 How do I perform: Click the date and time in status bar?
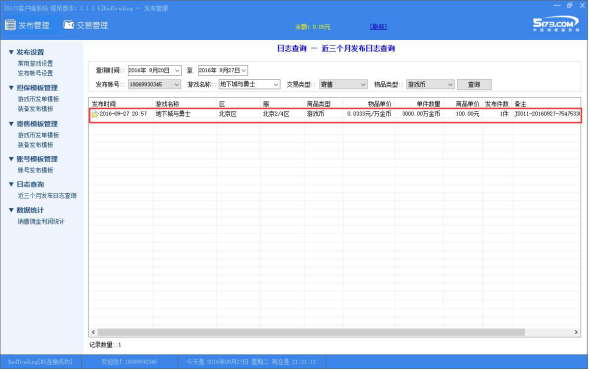pos(251,362)
